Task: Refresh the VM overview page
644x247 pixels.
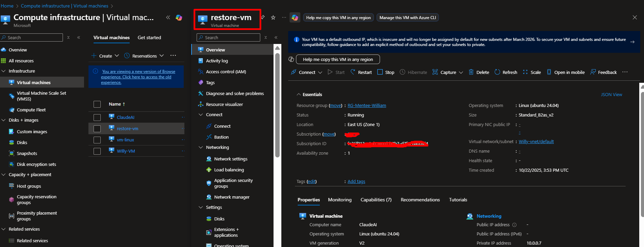Action: pos(506,72)
